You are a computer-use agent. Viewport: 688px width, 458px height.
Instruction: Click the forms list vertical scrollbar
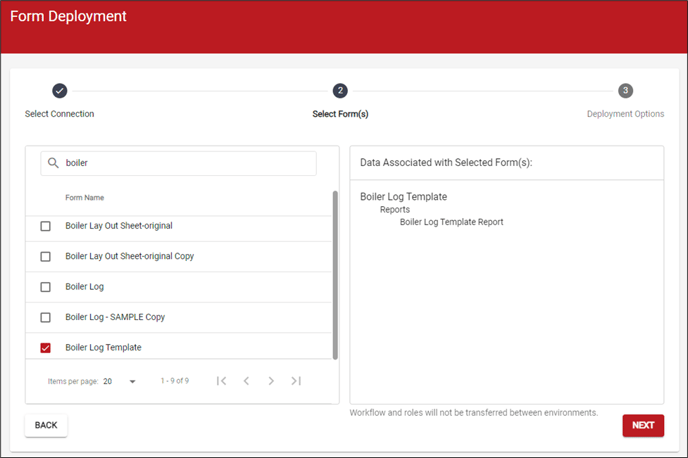(335, 275)
